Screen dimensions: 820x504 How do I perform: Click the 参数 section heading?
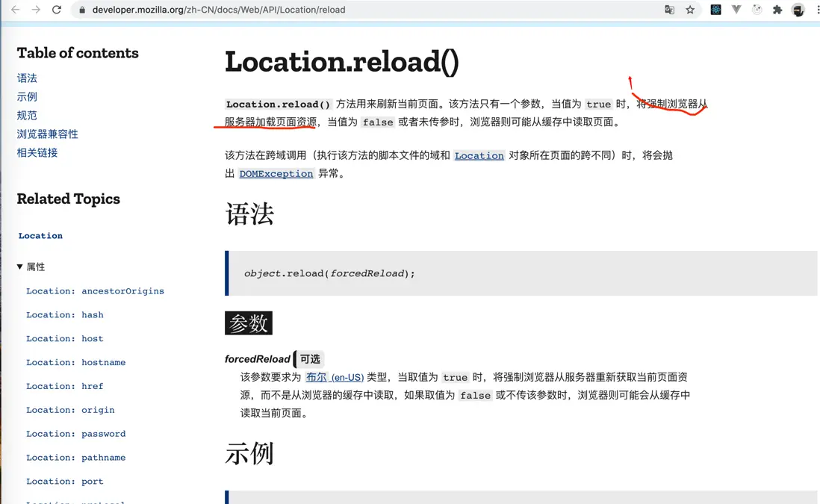(249, 323)
